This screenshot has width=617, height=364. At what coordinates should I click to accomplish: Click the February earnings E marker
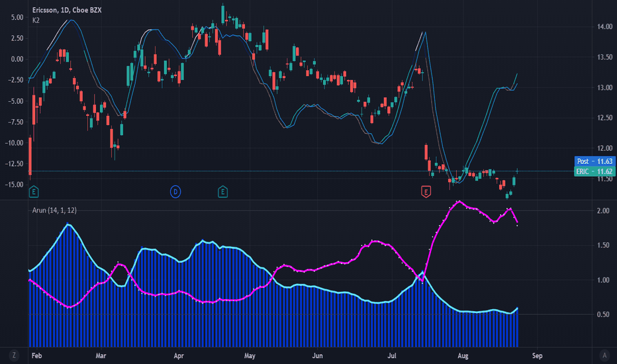point(34,192)
